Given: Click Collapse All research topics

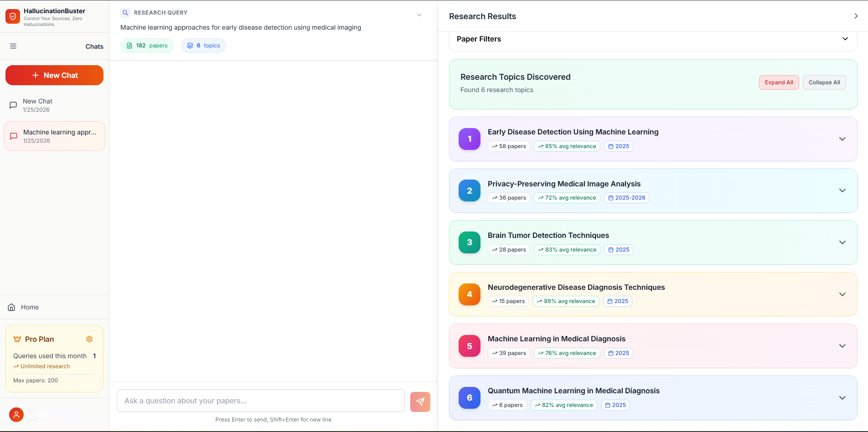Looking at the screenshot, I should click(824, 82).
